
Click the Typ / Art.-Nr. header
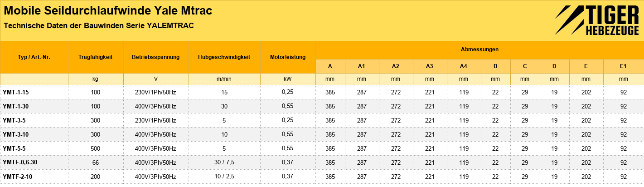34,57
